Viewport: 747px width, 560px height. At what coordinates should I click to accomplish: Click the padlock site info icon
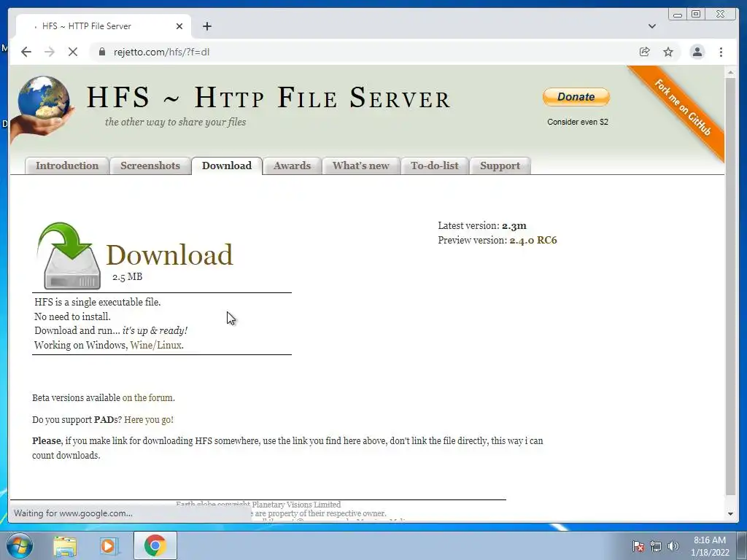click(x=101, y=52)
